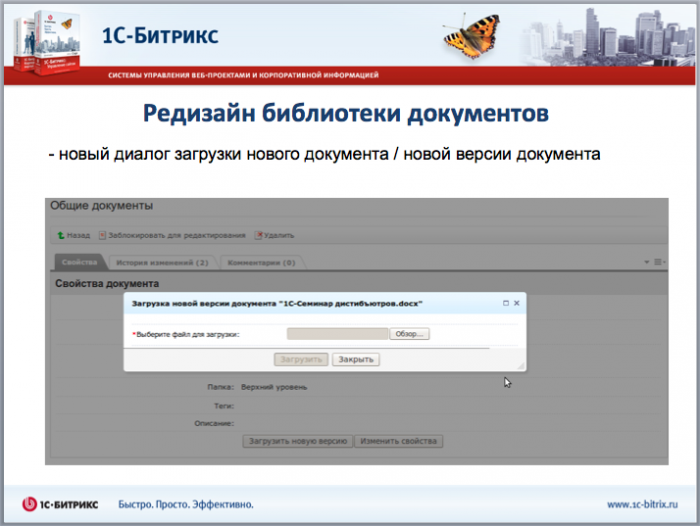
Task: Click the file path input field
Action: pos(337,334)
